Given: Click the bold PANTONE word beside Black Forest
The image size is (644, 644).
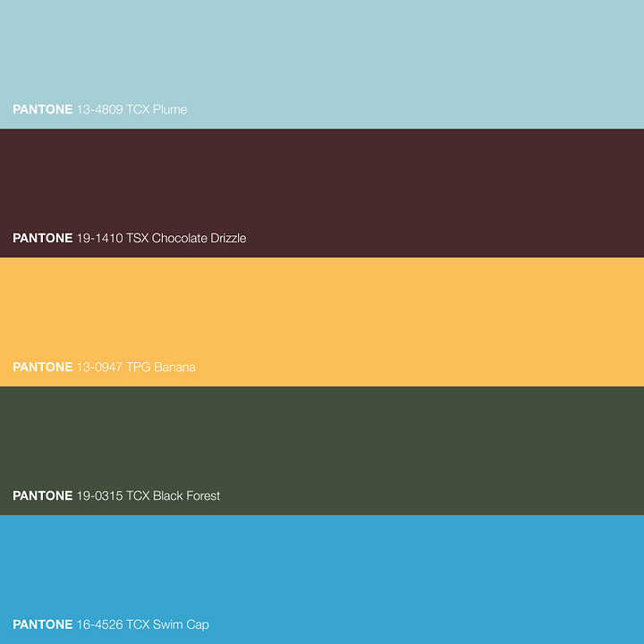Looking at the screenshot, I should click(43, 496).
